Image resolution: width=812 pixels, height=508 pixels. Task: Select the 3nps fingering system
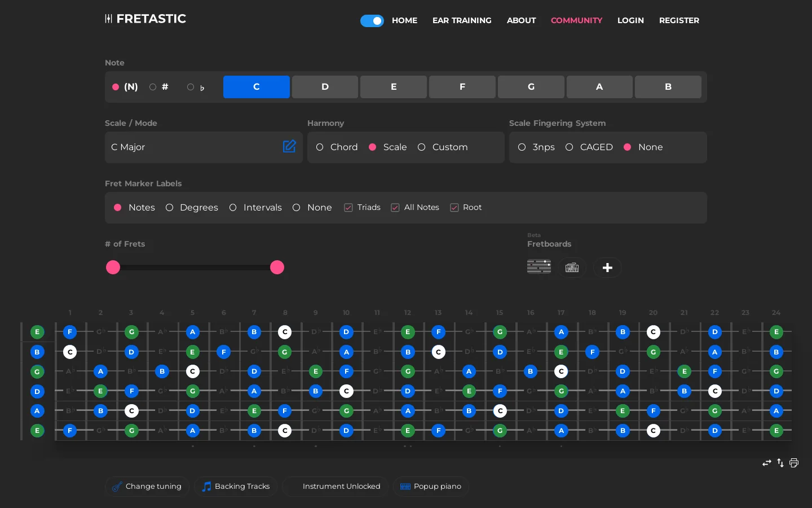(522, 147)
